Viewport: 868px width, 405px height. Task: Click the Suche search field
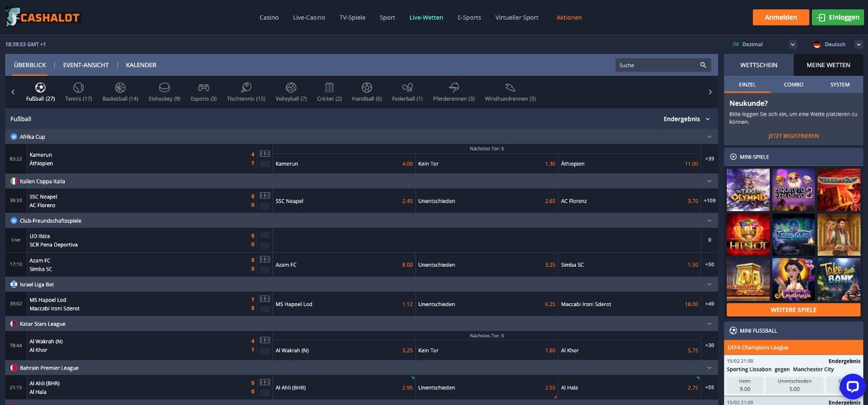click(663, 65)
